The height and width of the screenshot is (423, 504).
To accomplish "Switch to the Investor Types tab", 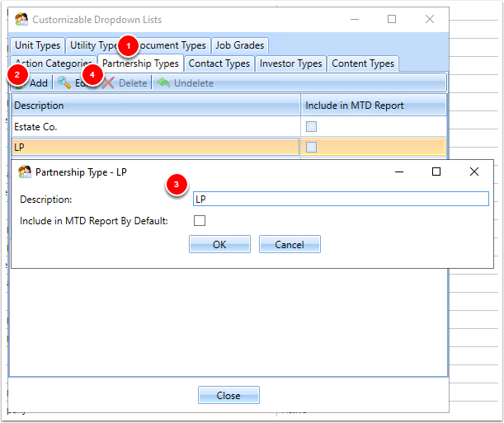I will coord(291,63).
